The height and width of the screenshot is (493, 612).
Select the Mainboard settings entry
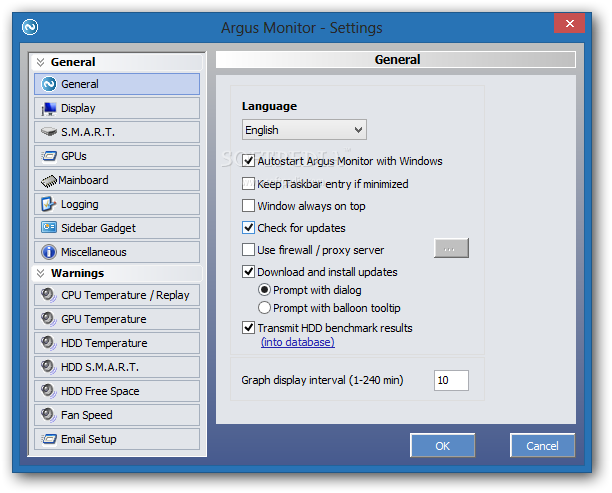[x=117, y=180]
